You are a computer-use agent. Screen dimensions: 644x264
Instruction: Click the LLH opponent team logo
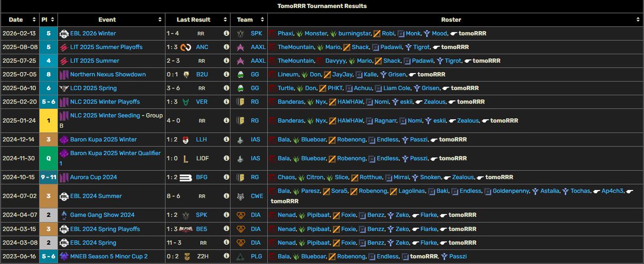[186, 140]
